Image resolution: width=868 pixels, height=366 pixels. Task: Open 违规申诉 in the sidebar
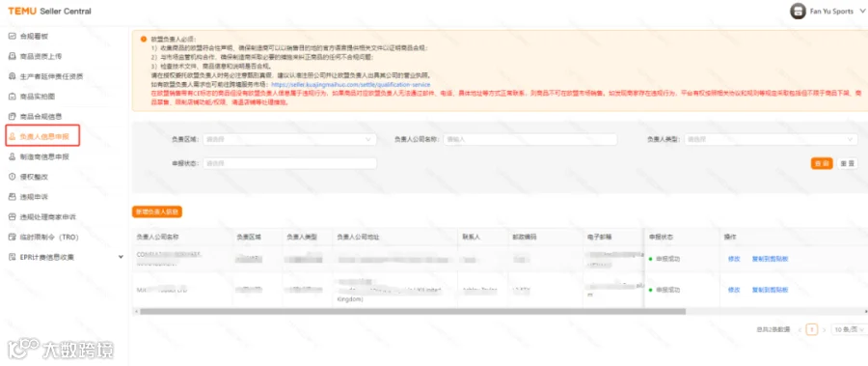pos(35,197)
